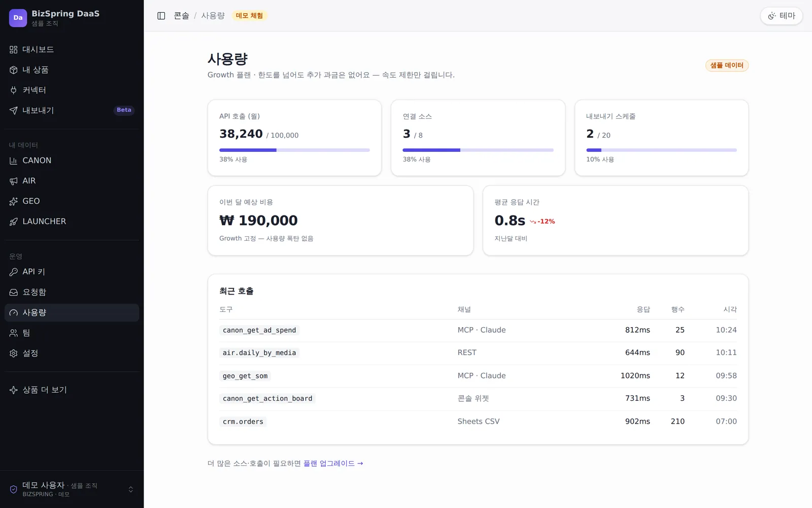Click the 설정 gear icon
812x508 pixels.
(14, 353)
